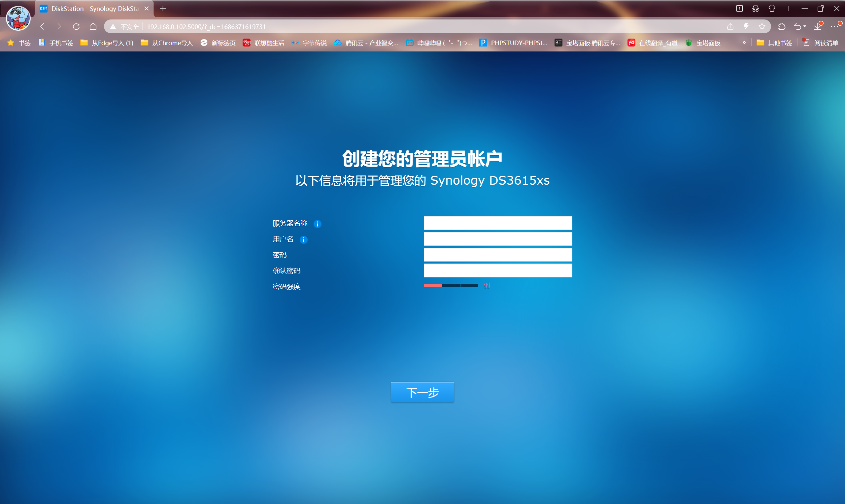
Task: Open the extensions puzzle icon
Action: click(782, 26)
